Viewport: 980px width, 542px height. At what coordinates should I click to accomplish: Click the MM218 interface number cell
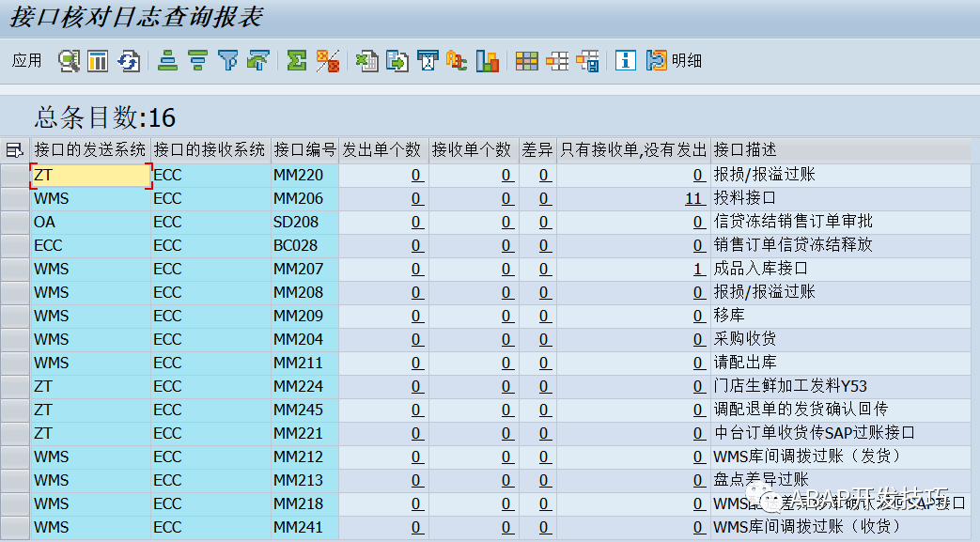305,503
